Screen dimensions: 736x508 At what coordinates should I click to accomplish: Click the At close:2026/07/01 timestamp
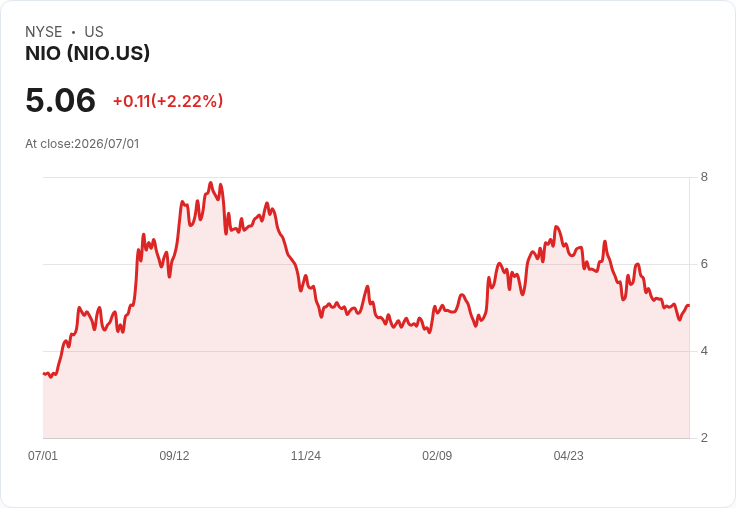click(82, 144)
